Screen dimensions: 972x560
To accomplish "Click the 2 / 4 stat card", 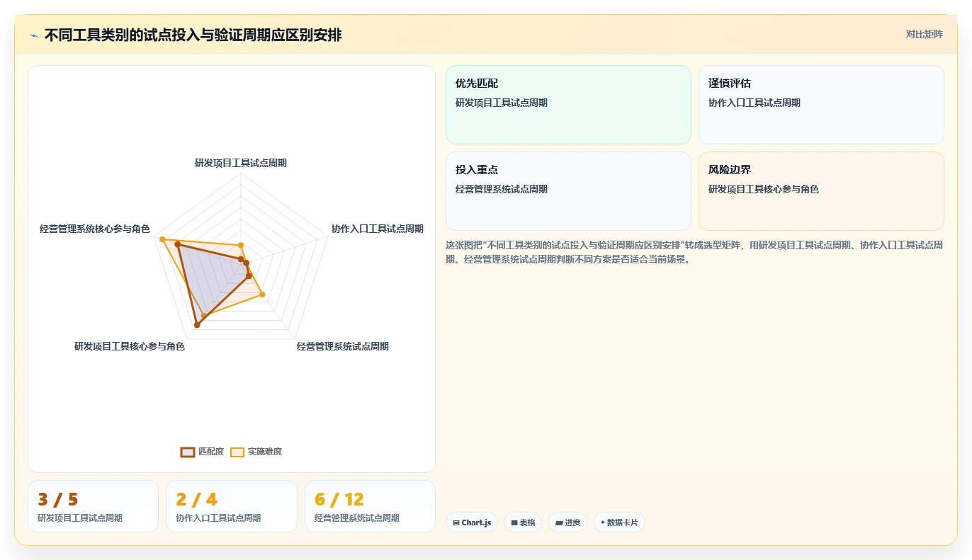I will tap(232, 506).
